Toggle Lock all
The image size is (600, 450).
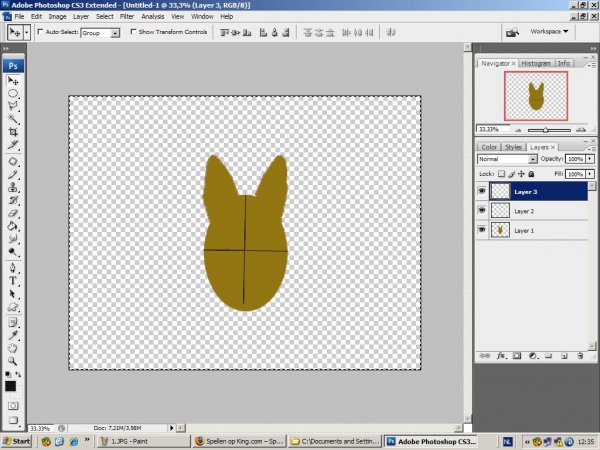531,174
